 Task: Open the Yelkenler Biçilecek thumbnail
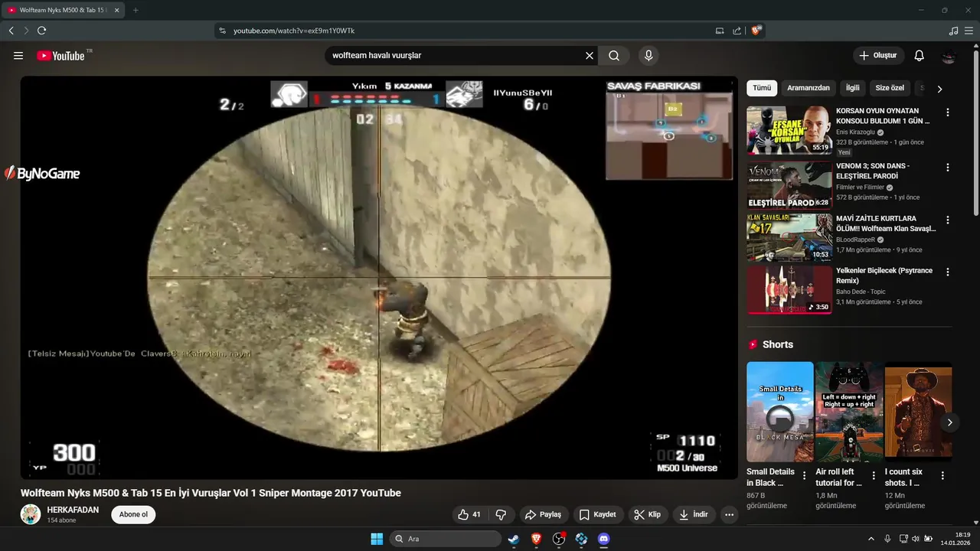tap(789, 289)
